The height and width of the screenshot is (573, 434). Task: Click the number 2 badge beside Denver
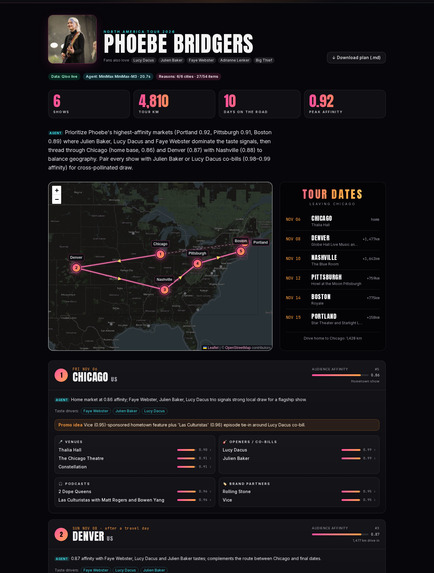[x=61, y=535]
